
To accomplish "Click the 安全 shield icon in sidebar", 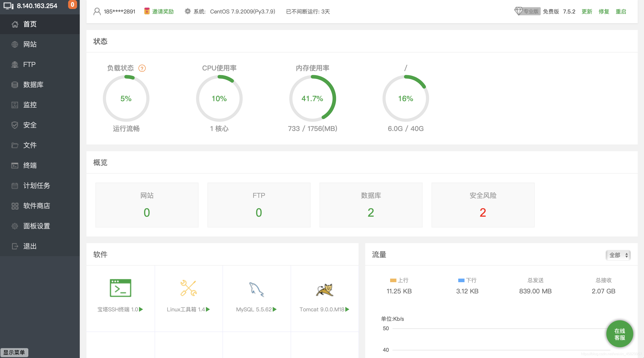I will pyautogui.click(x=15, y=125).
